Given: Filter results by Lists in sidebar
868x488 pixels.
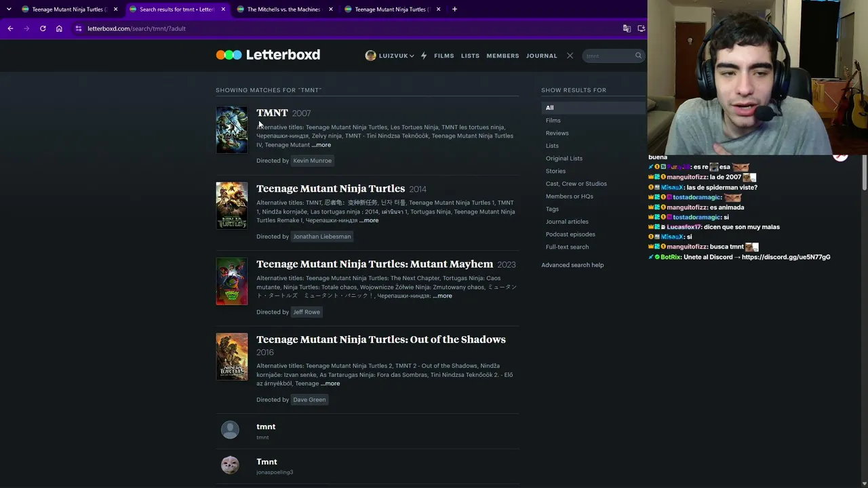Looking at the screenshot, I should point(553,146).
